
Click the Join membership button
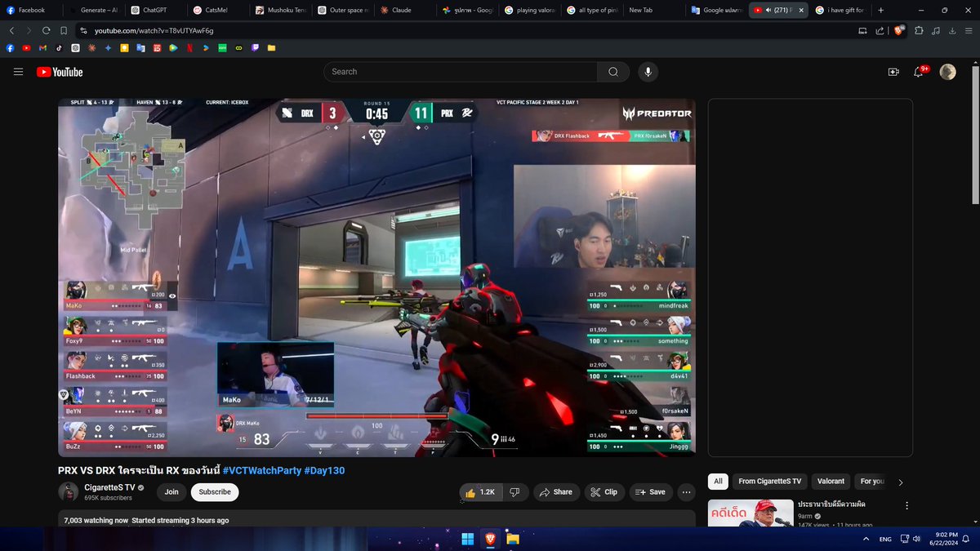(x=171, y=492)
